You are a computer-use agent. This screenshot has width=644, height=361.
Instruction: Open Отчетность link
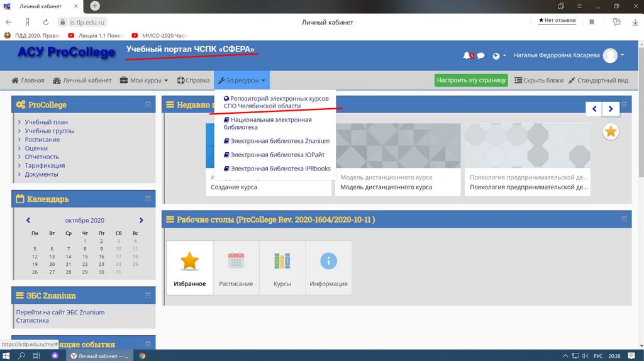42,157
